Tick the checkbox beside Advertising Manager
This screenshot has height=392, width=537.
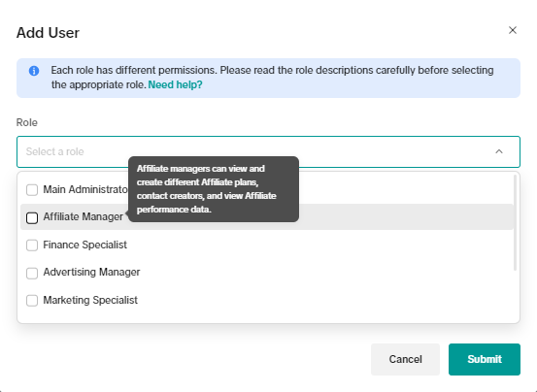32,274
